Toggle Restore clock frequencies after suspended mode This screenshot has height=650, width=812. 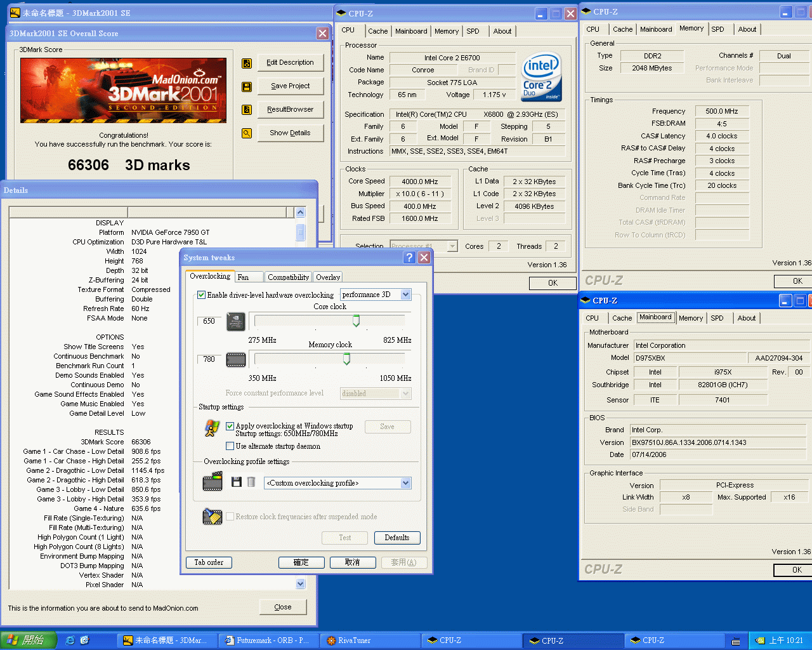pos(230,517)
